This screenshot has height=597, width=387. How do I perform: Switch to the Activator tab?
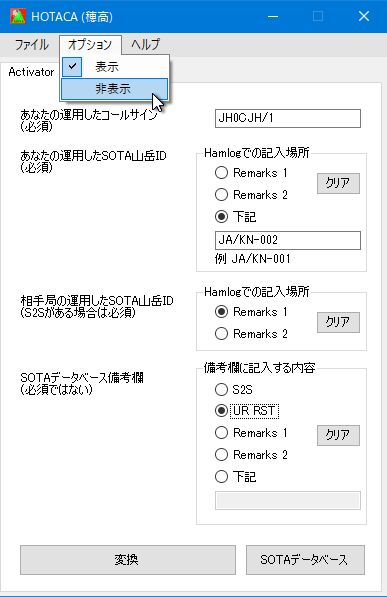click(x=31, y=72)
